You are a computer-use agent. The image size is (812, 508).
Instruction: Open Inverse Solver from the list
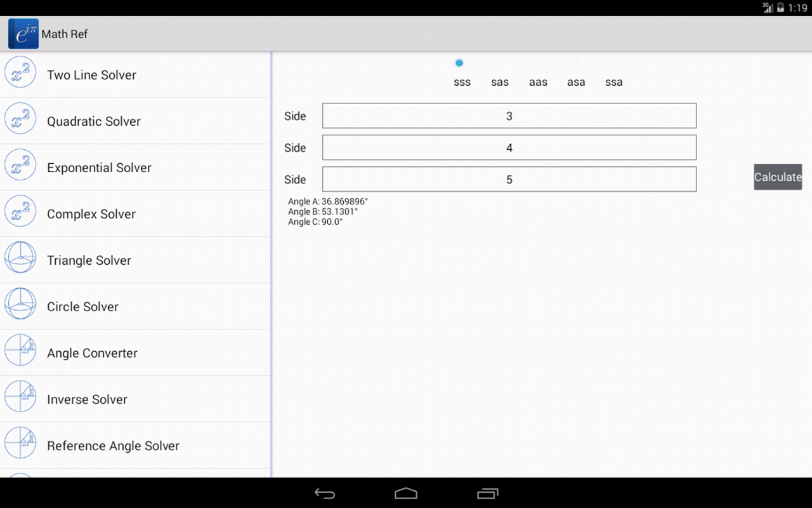[x=135, y=399]
